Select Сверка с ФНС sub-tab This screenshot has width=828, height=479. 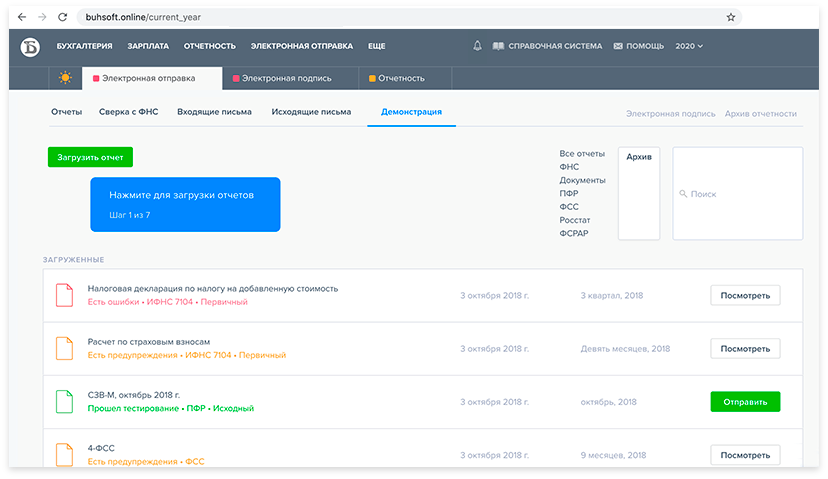(x=128, y=111)
